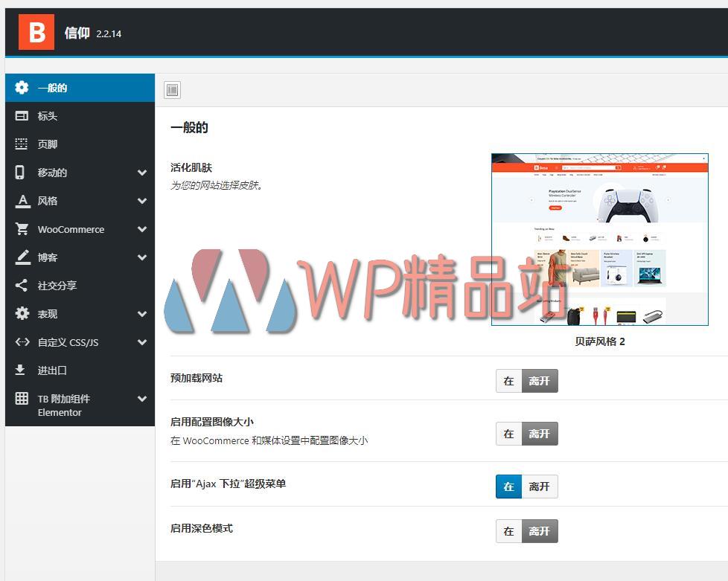Expand the 表现 settings chevron
The height and width of the screenshot is (581, 728).
pos(141,313)
